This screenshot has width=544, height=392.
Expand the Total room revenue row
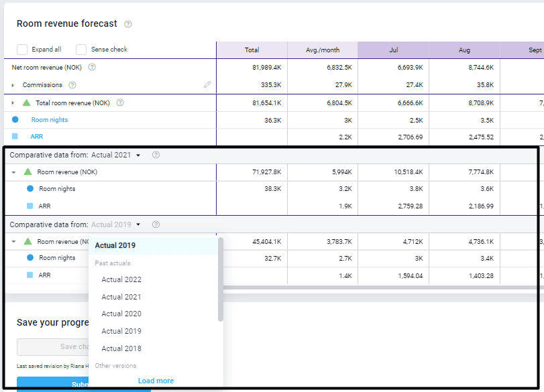click(13, 103)
